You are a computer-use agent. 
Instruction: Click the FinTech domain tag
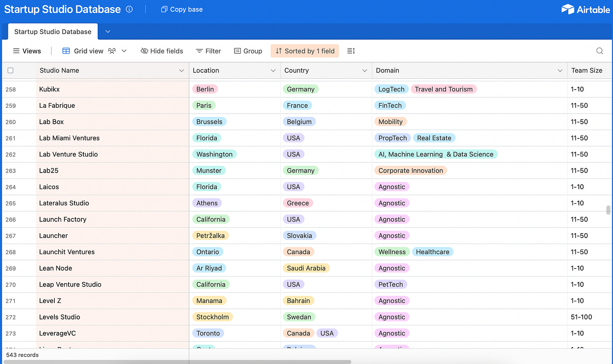390,106
